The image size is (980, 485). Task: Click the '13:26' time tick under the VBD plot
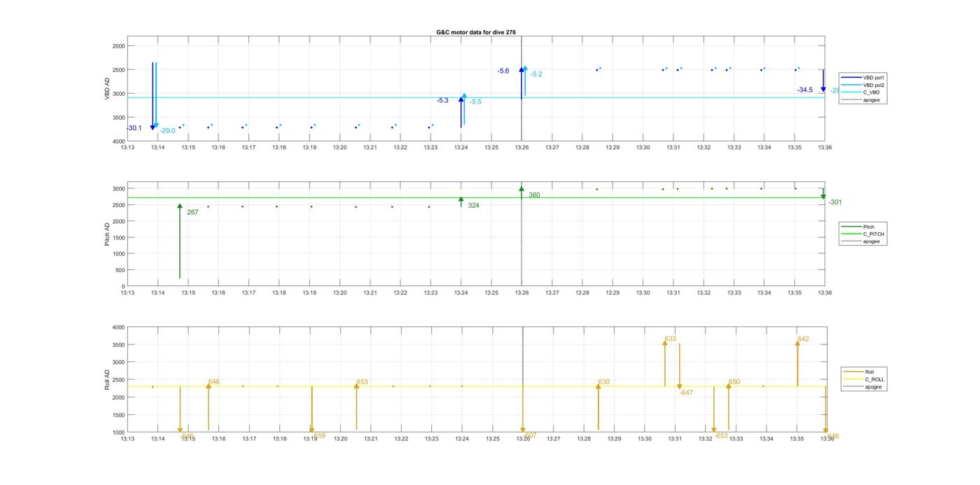[x=522, y=148]
